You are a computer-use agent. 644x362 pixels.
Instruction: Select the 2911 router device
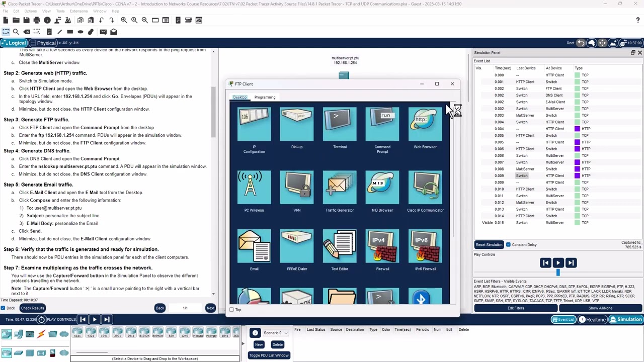click(131, 332)
